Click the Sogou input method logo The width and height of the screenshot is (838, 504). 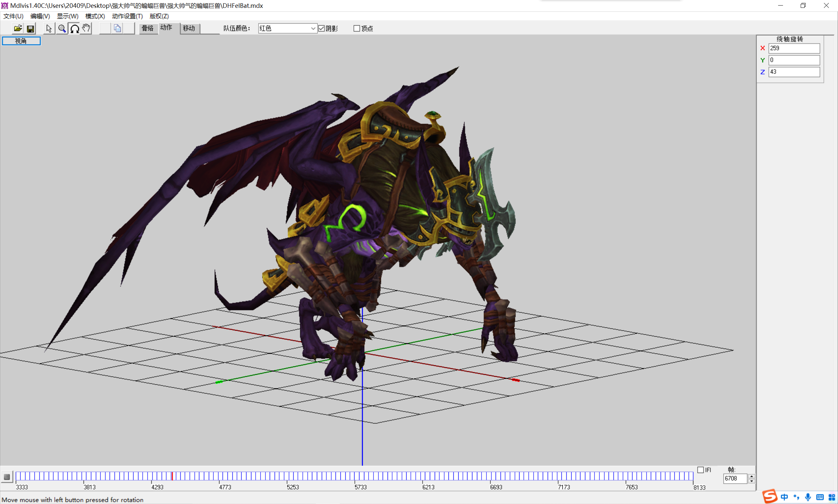[x=770, y=496]
